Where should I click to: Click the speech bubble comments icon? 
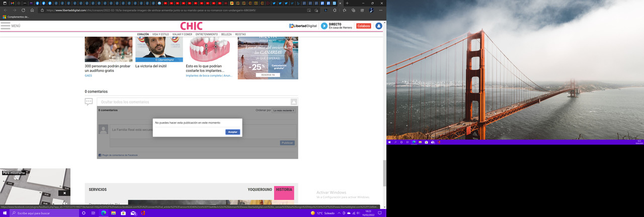tap(89, 101)
